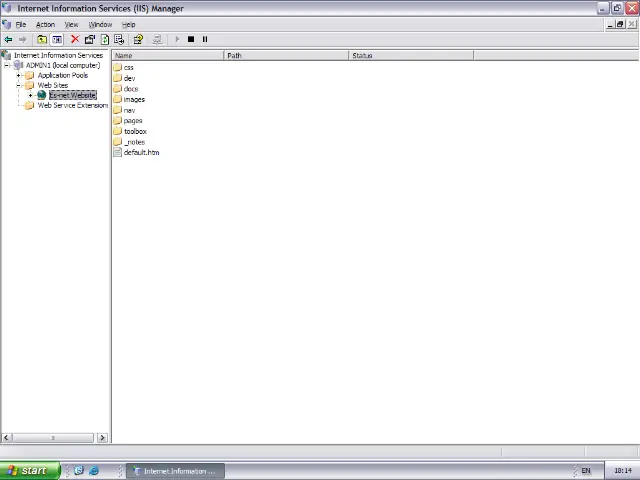
Task: Select the dev folder icon
Action: (118, 78)
